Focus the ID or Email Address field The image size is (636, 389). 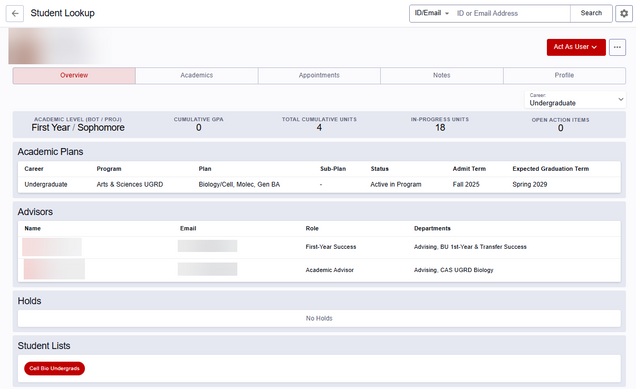[512, 13]
